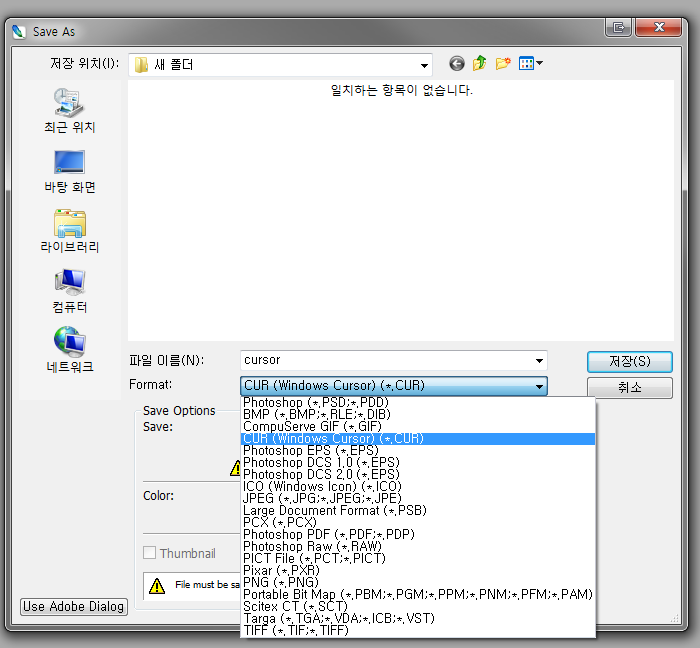The height and width of the screenshot is (648, 700).
Task: Select CompuServe GIF (*.GIF) format
Action: pyautogui.click(x=418, y=427)
